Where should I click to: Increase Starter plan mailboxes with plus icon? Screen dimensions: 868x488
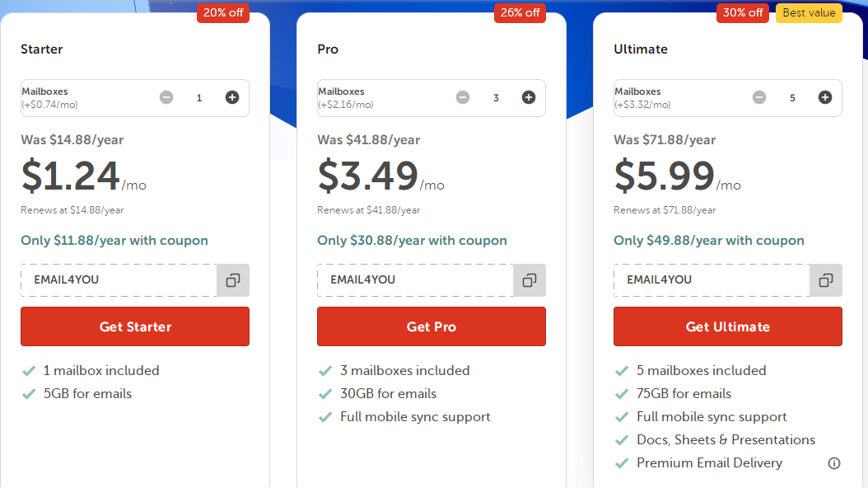(x=232, y=97)
